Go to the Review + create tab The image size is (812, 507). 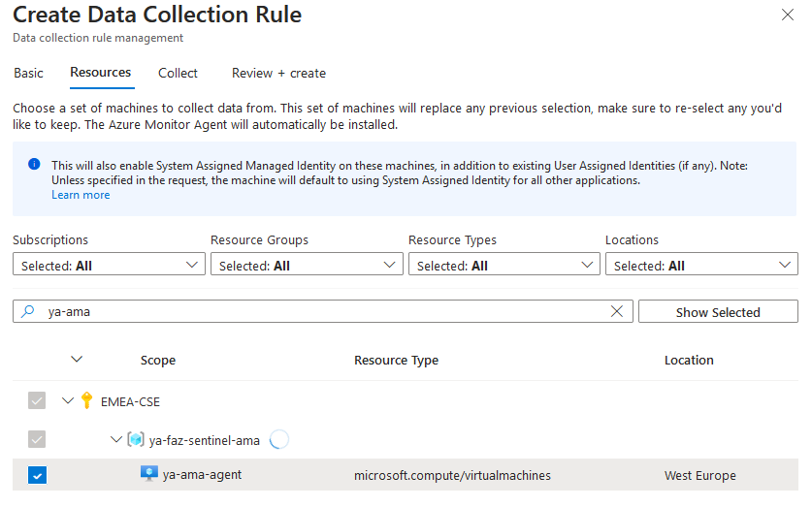point(278,73)
